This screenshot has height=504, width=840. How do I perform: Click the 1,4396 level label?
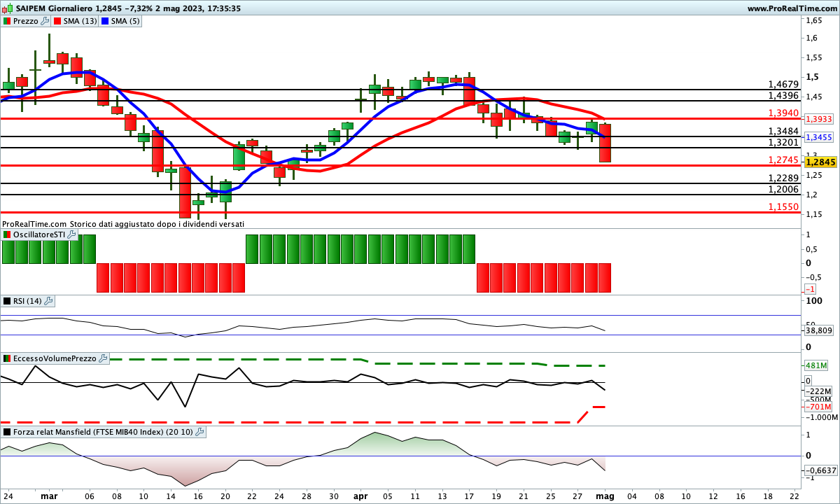click(783, 95)
